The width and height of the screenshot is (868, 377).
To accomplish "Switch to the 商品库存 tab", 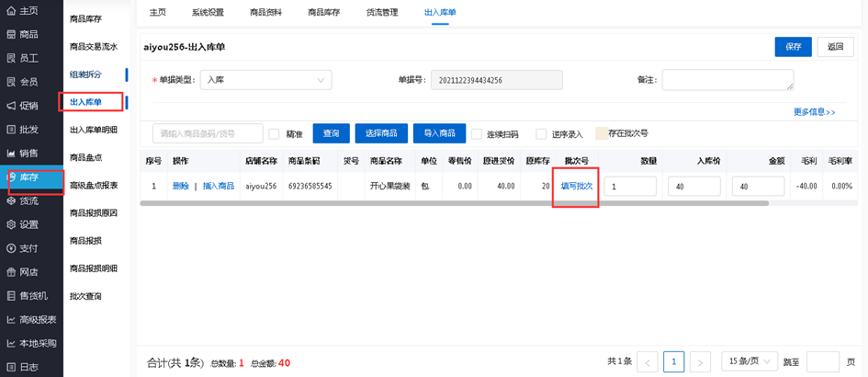I will tap(324, 13).
